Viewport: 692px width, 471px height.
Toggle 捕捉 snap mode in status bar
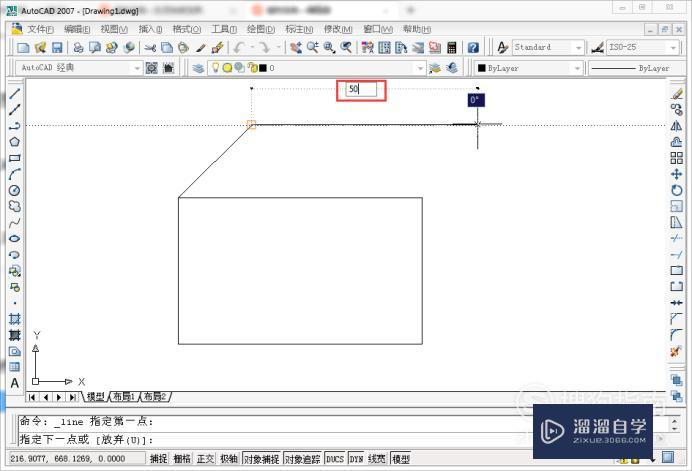tap(158, 459)
